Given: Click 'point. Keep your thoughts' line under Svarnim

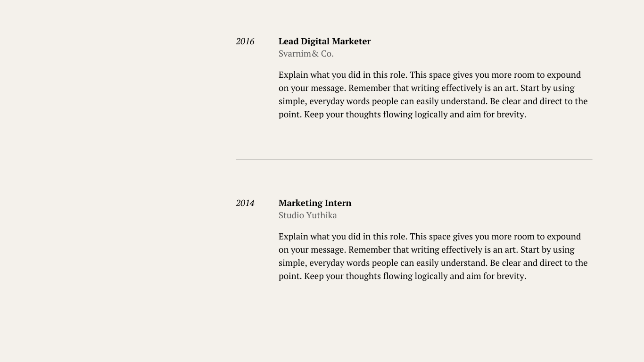Looking at the screenshot, I should [402, 115].
